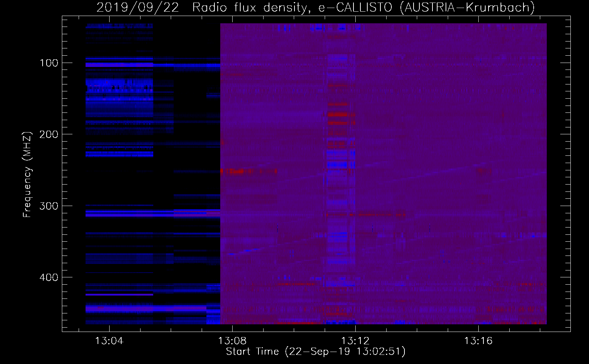Image resolution: width=589 pixels, height=364 pixels.
Task: Click the 400 MHz frequency axis label
Action: [x=49, y=277]
